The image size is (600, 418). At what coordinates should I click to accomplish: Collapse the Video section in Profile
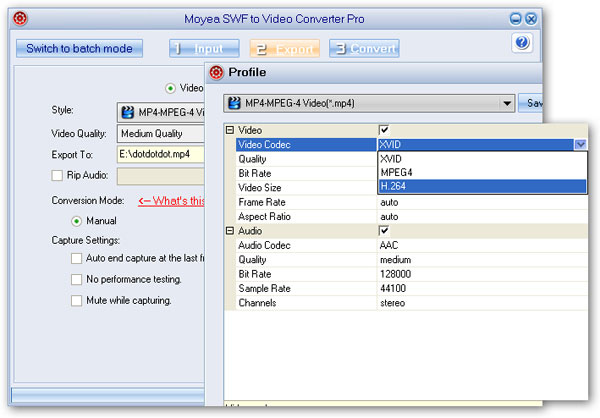tap(230, 130)
